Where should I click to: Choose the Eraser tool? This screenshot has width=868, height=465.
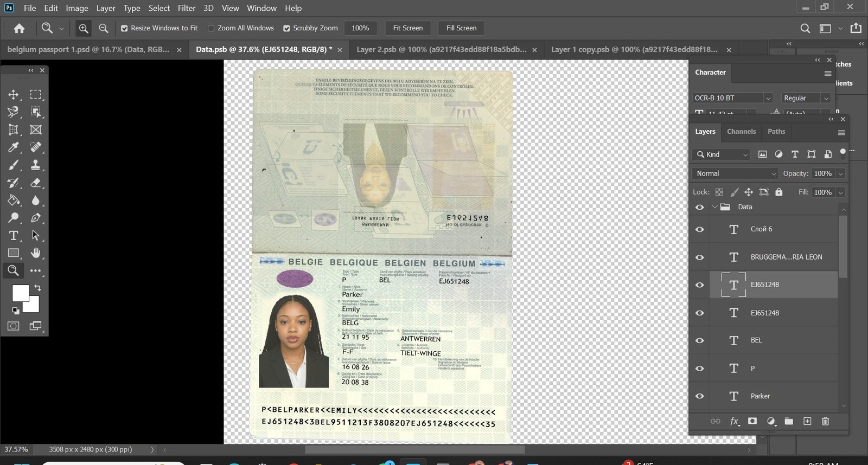point(36,183)
